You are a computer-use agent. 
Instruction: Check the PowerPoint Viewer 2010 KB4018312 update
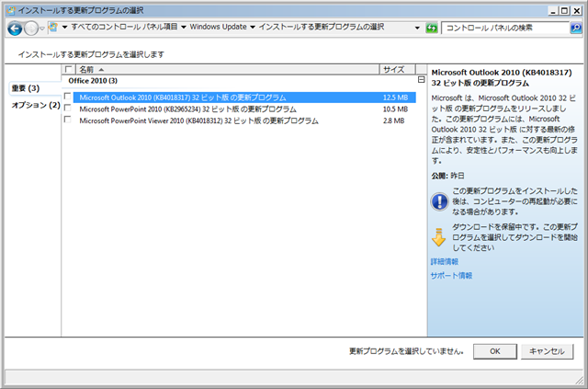click(x=67, y=120)
